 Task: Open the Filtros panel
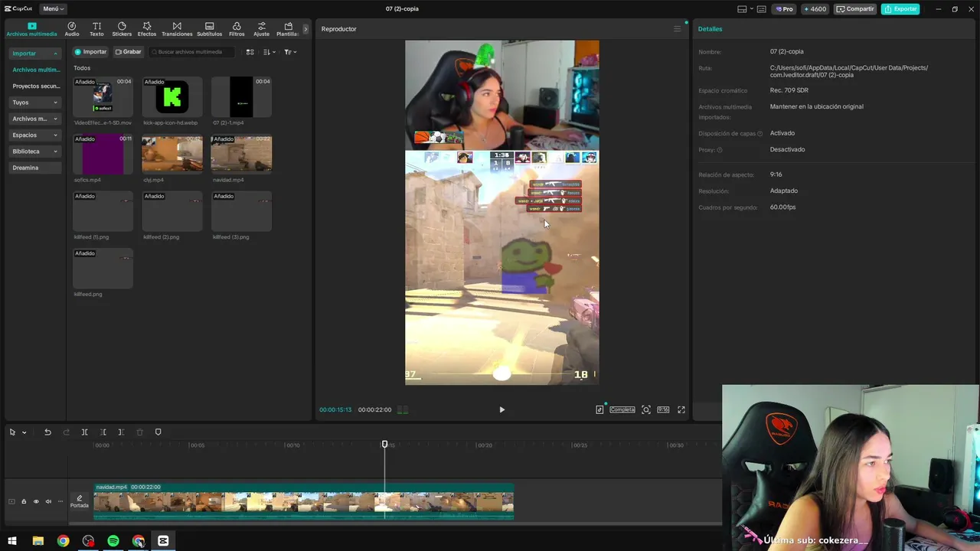tap(237, 29)
